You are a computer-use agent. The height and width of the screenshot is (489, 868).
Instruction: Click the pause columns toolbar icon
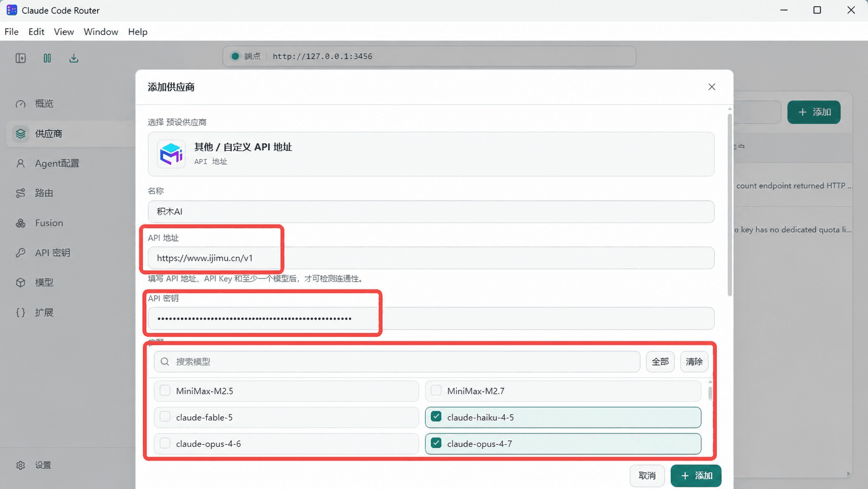click(47, 58)
